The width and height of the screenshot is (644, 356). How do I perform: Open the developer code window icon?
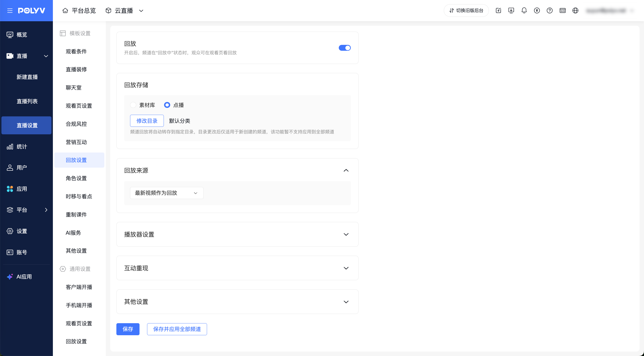(x=563, y=10)
